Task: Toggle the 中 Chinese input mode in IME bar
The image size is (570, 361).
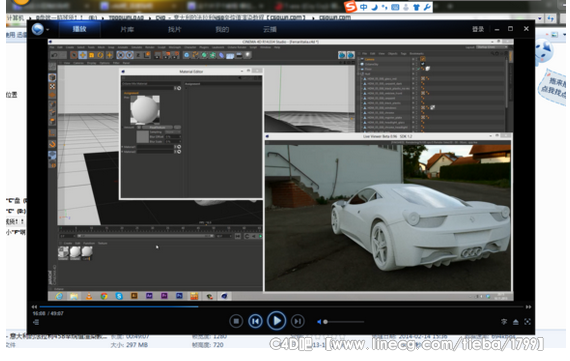Action: pyautogui.click(x=363, y=7)
